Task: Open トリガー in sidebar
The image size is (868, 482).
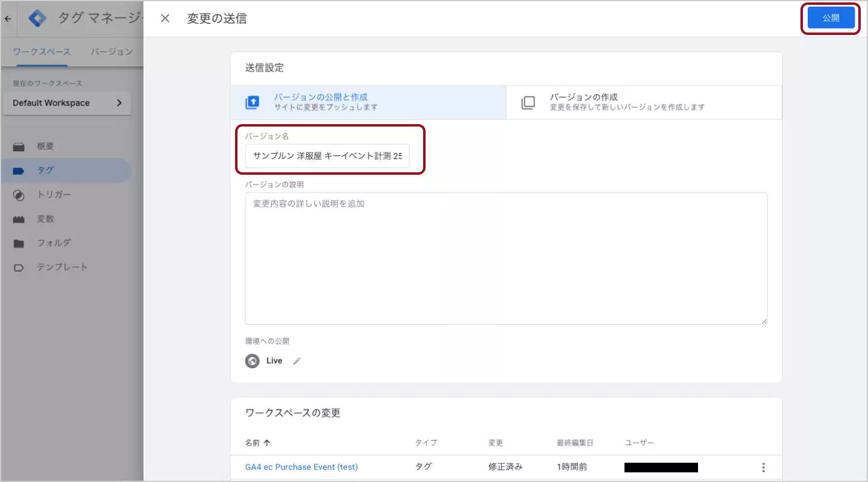Action: 54,195
